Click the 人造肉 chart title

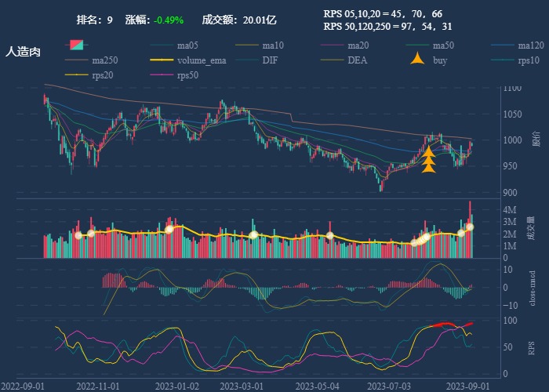(x=23, y=51)
